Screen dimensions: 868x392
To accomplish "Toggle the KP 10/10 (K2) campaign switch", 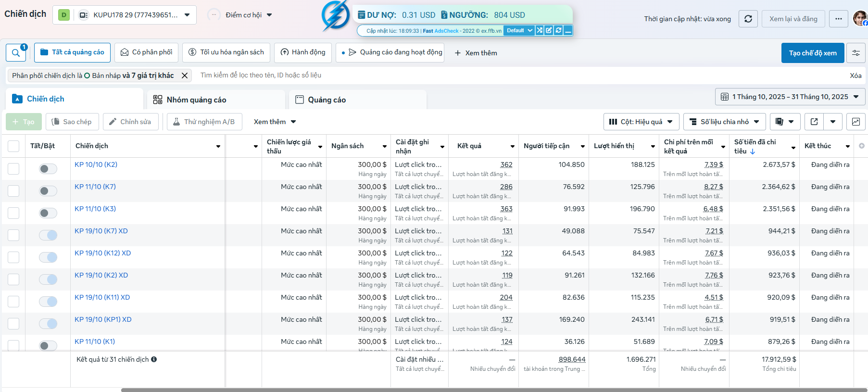I will tap(48, 169).
